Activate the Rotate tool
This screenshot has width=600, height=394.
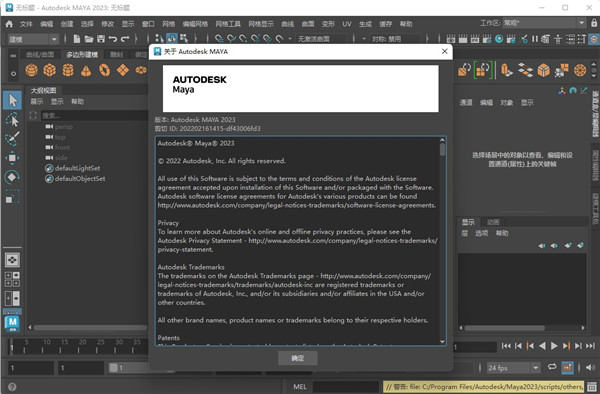coord(12,177)
